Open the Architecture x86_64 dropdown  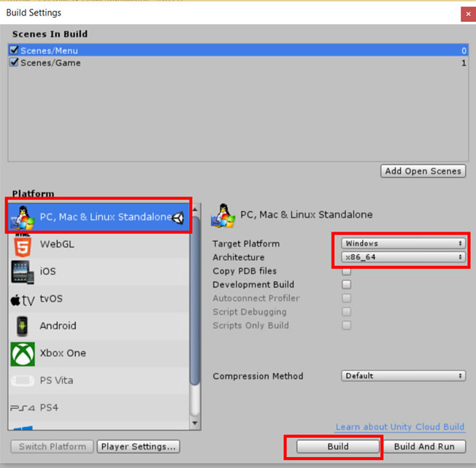click(404, 257)
